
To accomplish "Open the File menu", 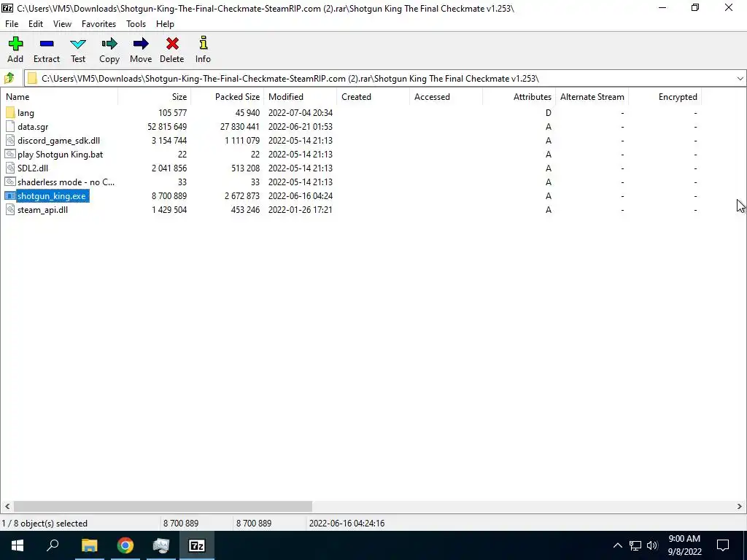I will pos(12,24).
